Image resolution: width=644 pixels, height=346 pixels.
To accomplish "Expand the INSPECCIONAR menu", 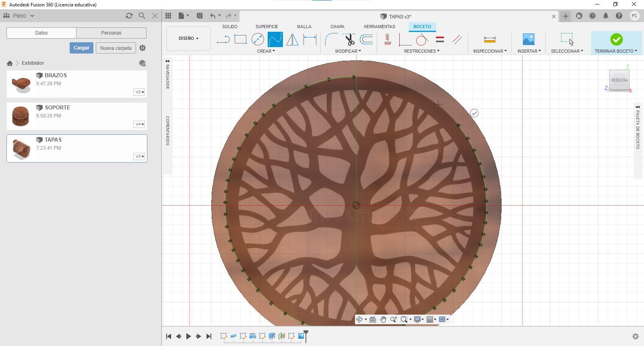I will pyautogui.click(x=490, y=51).
